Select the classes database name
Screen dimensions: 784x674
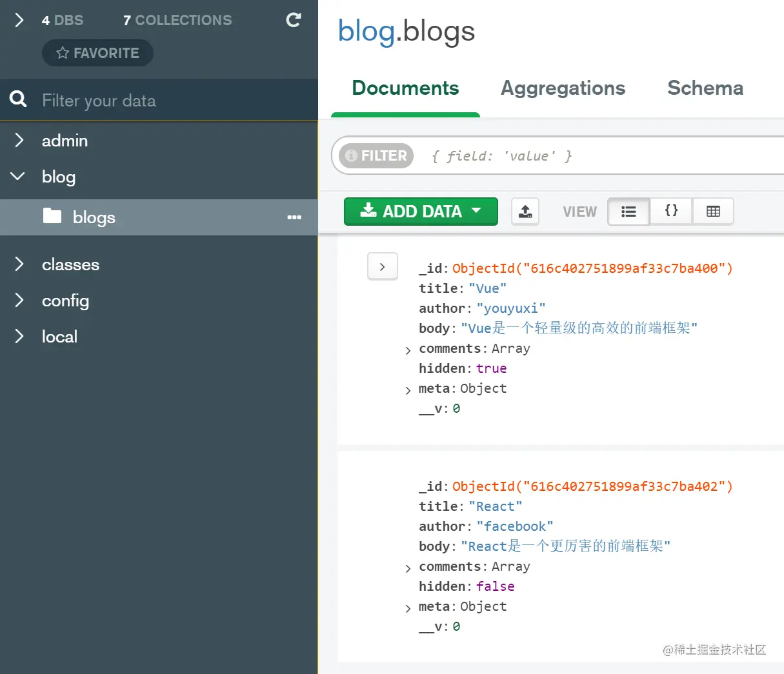coord(70,264)
